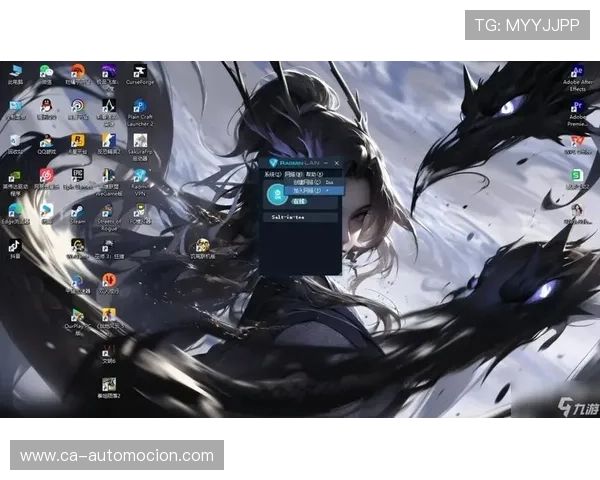Launch the QQ penguin shortcut
This screenshot has width=600, height=480.
(46, 109)
